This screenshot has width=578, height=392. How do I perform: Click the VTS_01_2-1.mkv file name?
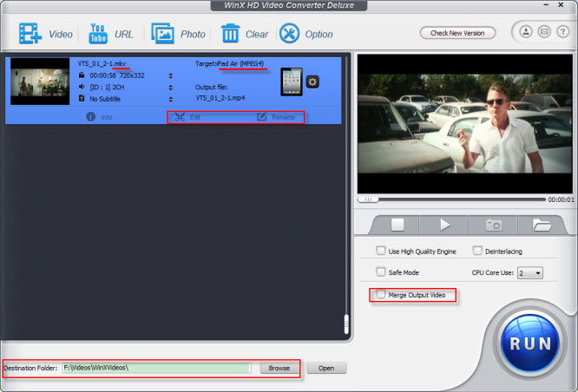coord(102,63)
